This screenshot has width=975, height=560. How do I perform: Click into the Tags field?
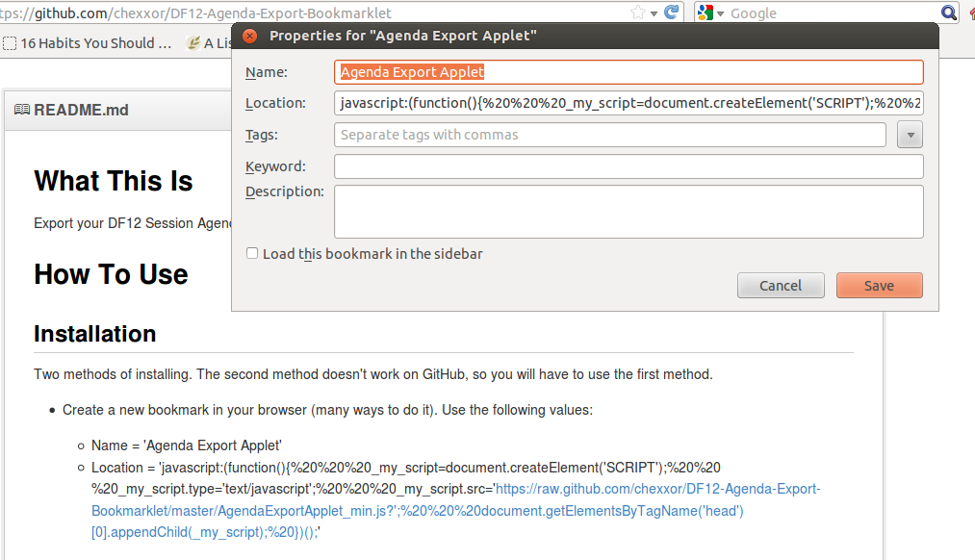coord(610,135)
